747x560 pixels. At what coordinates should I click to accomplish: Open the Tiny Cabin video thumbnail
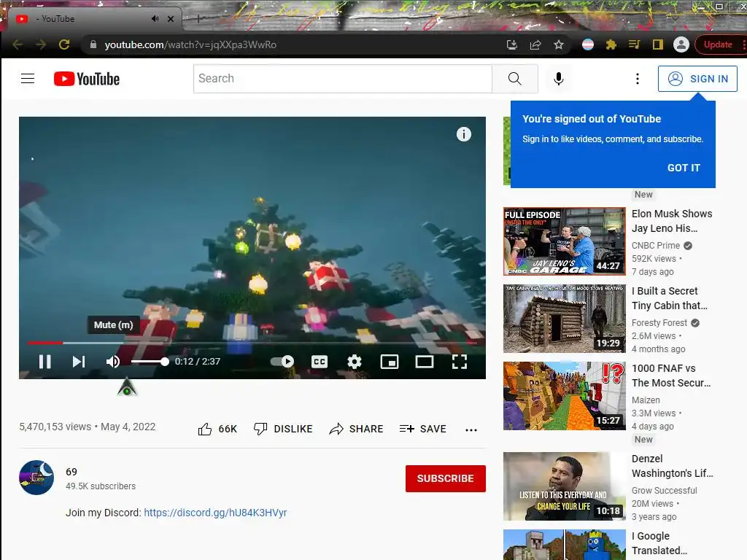point(564,319)
